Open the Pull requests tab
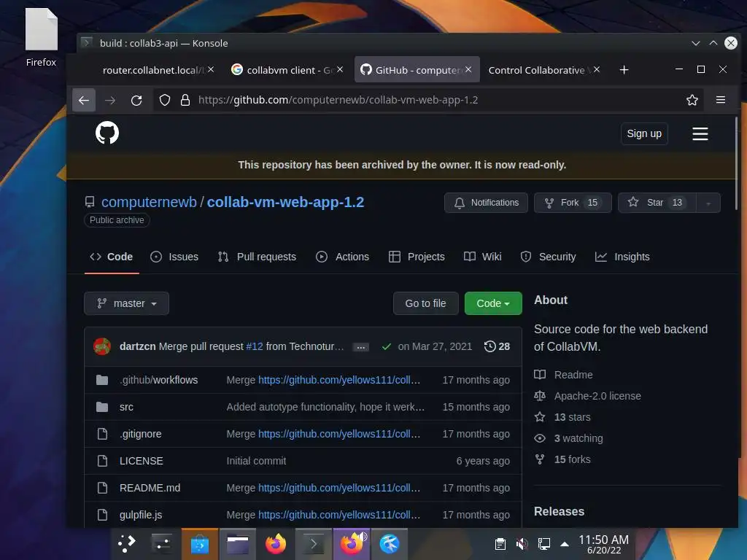This screenshot has width=747, height=560. [257, 257]
